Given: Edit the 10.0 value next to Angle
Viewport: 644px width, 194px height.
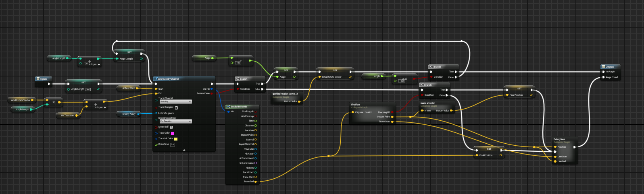Looking at the screenshot, I should [x=238, y=63].
